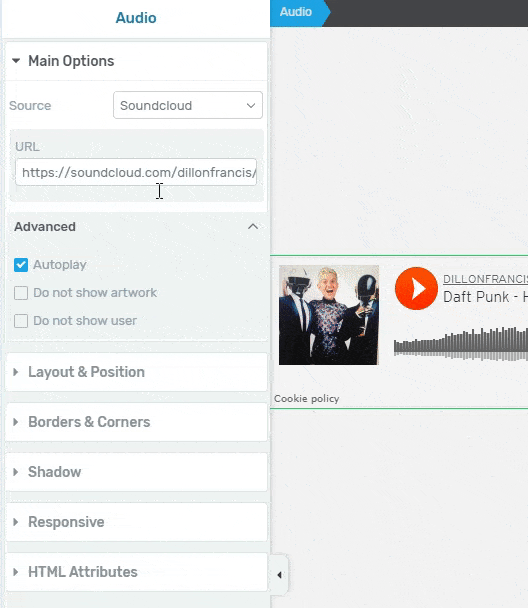Enable the Do not show user checkbox
The width and height of the screenshot is (528, 608).
pos(21,321)
